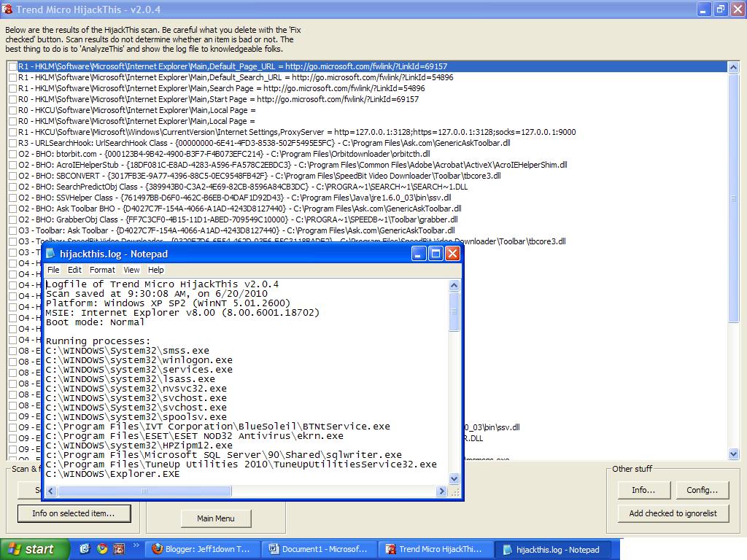Maximize the Notepad window
This screenshot has height=560, width=747.
pos(436,254)
